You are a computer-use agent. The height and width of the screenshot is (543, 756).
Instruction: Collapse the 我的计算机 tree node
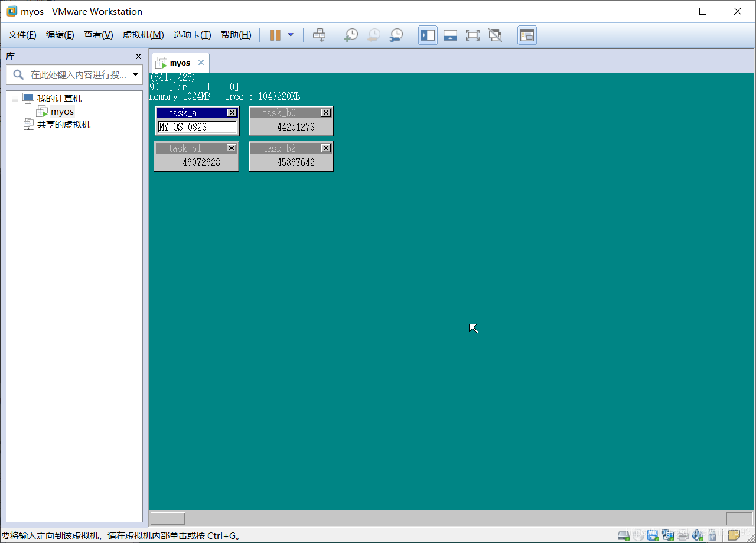15,99
